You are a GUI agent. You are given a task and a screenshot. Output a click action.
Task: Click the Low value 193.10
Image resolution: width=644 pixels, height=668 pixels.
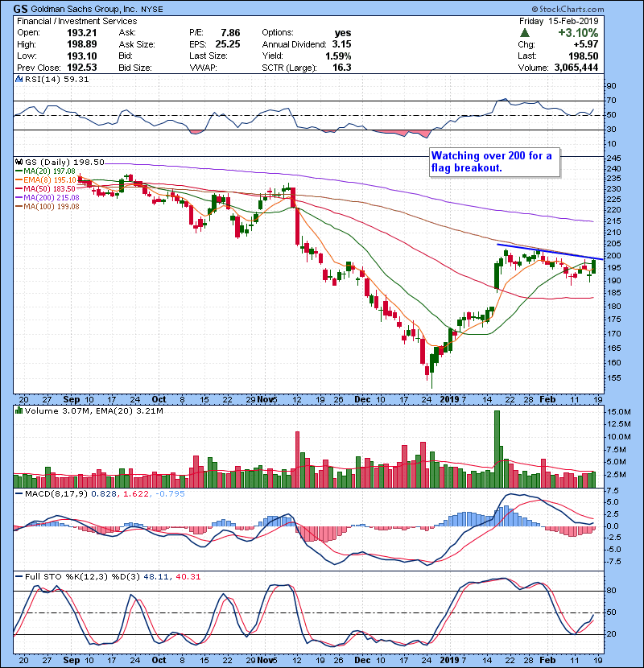tap(81, 56)
